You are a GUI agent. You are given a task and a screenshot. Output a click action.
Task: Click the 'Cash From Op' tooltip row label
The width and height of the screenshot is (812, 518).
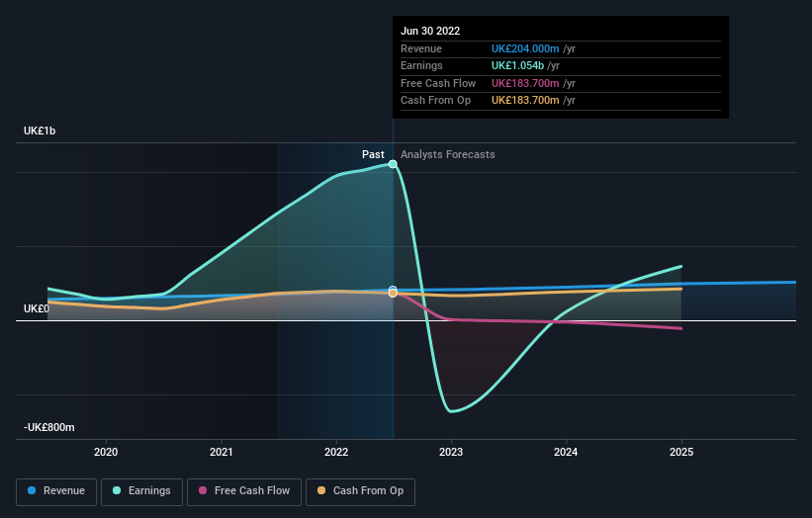pos(435,101)
